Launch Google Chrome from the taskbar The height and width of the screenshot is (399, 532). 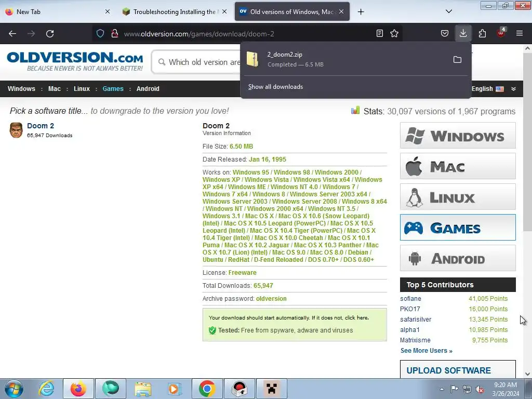(207, 389)
